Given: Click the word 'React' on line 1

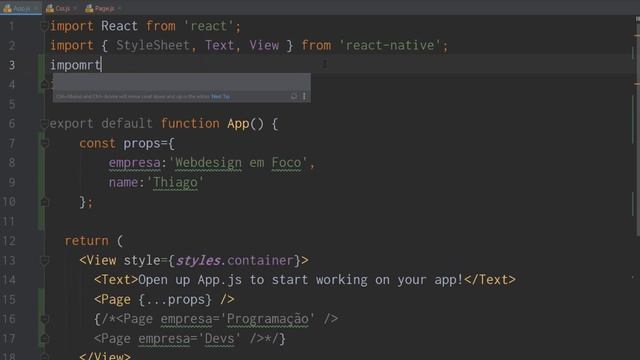Looking at the screenshot, I should click(x=119, y=26).
